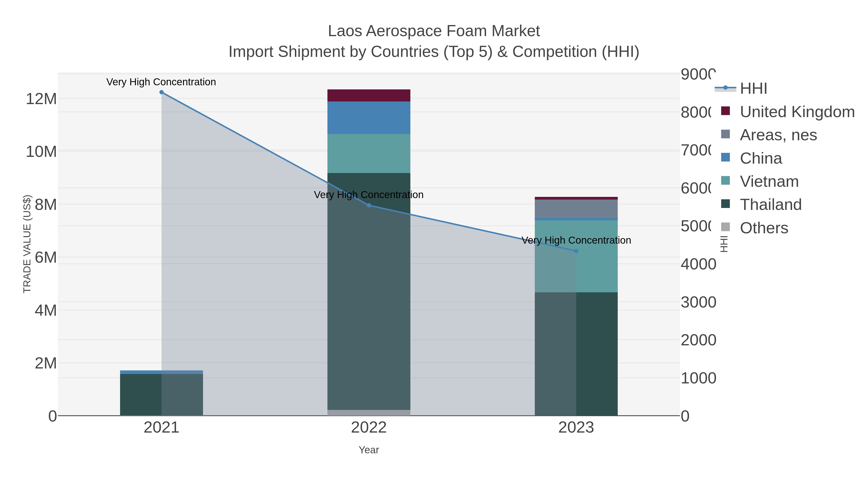Click the 2M y-axis tick label
The width and height of the screenshot is (868, 488).
(x=46, y=363)
